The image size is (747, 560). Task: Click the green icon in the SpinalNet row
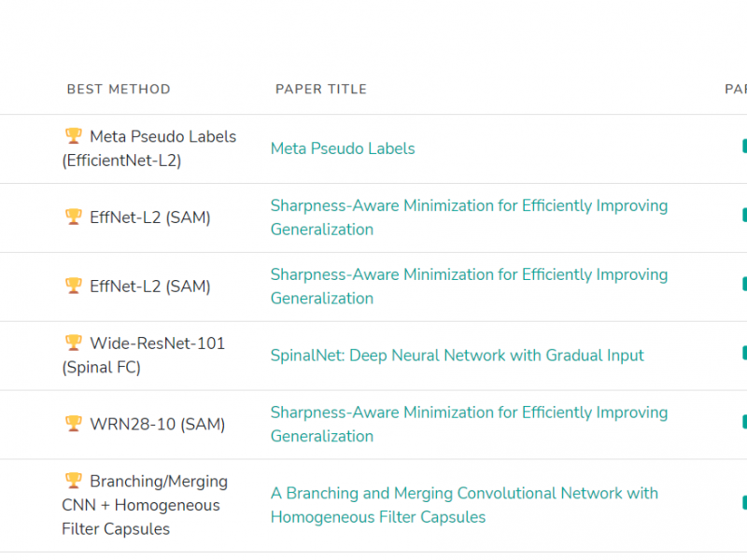743,354
